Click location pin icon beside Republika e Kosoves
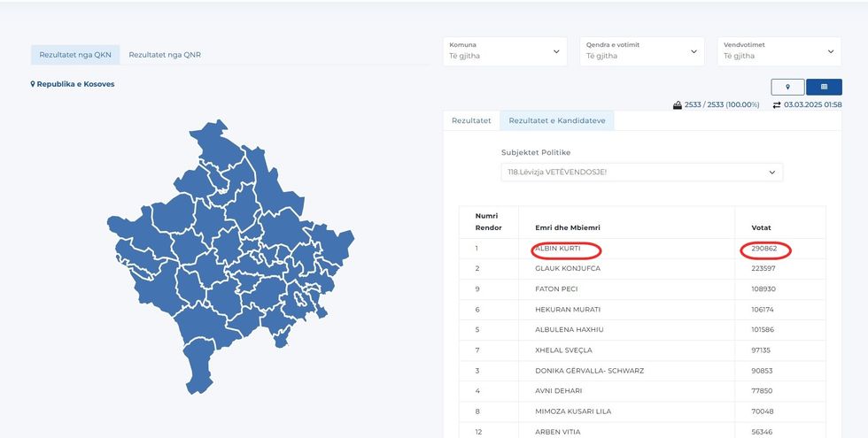The width and height of the screenshot is (868, 438). 33,84
